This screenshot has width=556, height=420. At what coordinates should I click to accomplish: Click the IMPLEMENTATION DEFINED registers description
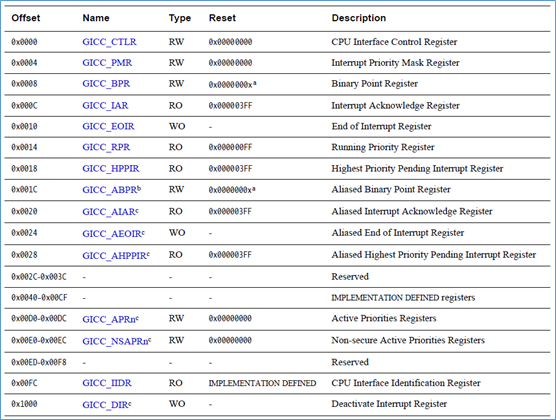(x=403, y=298)
